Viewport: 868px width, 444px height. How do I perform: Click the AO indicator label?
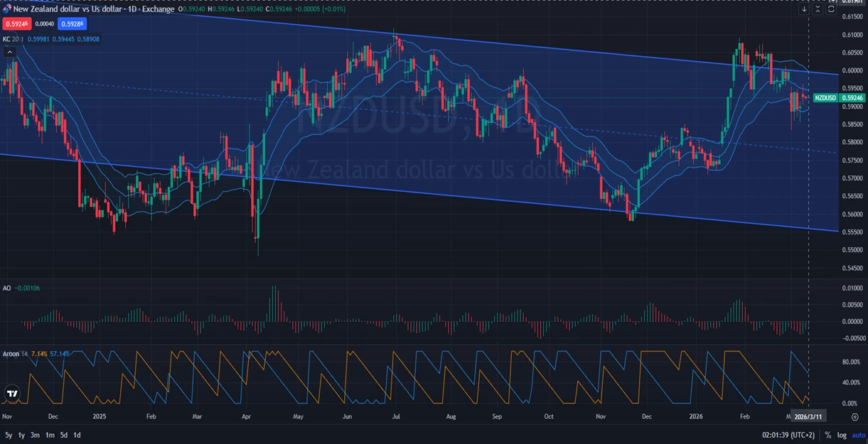click(x=8, y=288)
